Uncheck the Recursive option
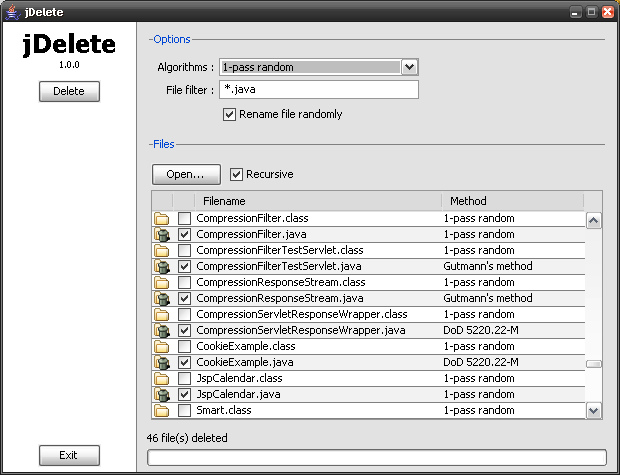Screen dimensions: 620x475 click(x=237, y=174)
